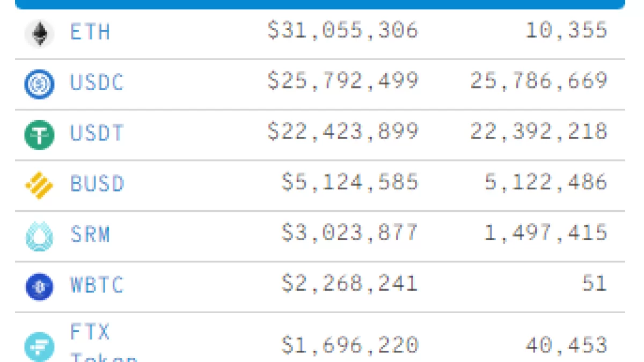Open the WBTC token link
Image resolution: width=644 pixels, height=362 pixels.
tap(97, 285)
